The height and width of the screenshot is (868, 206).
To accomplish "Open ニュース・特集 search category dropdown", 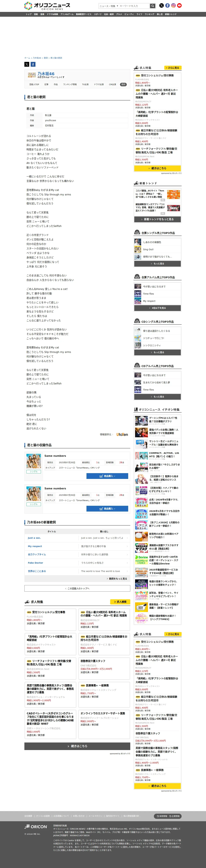I will [x=109, y=6].
